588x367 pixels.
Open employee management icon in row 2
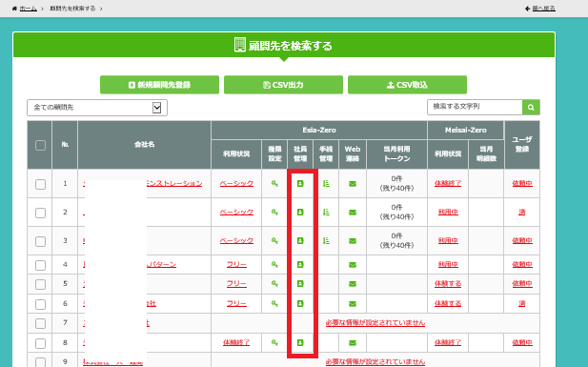[x=300, y=212]
